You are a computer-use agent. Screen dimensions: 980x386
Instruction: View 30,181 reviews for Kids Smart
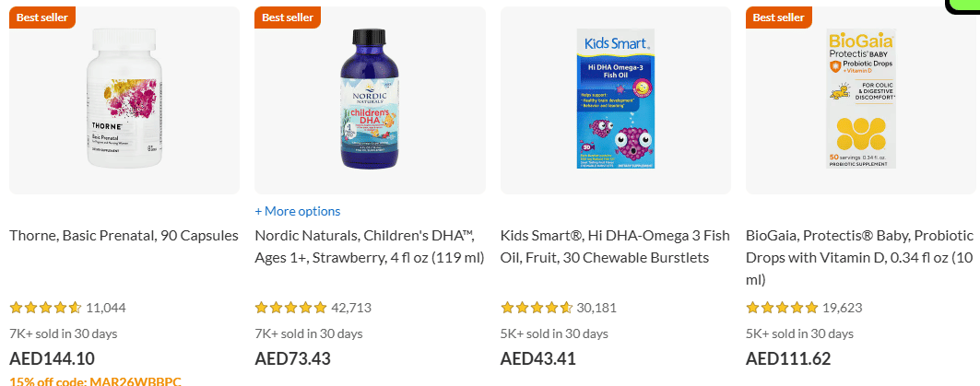pyautogui.click(x=596, y=308)
